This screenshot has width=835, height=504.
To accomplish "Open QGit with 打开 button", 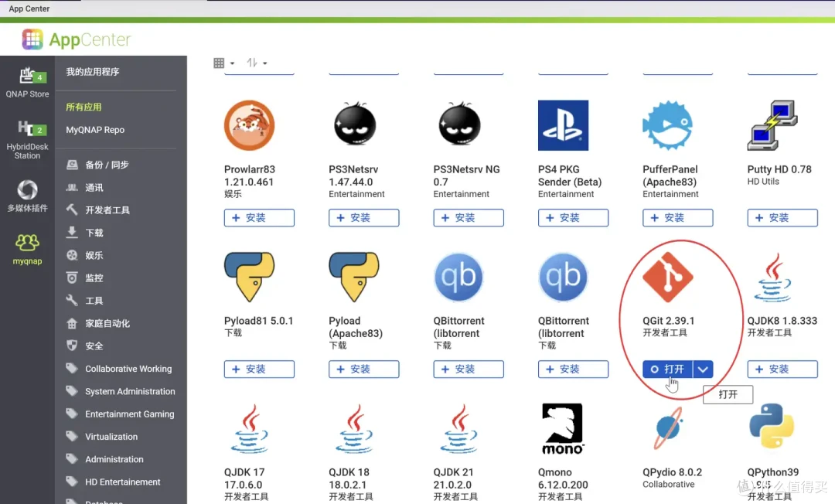I will 668,369.
